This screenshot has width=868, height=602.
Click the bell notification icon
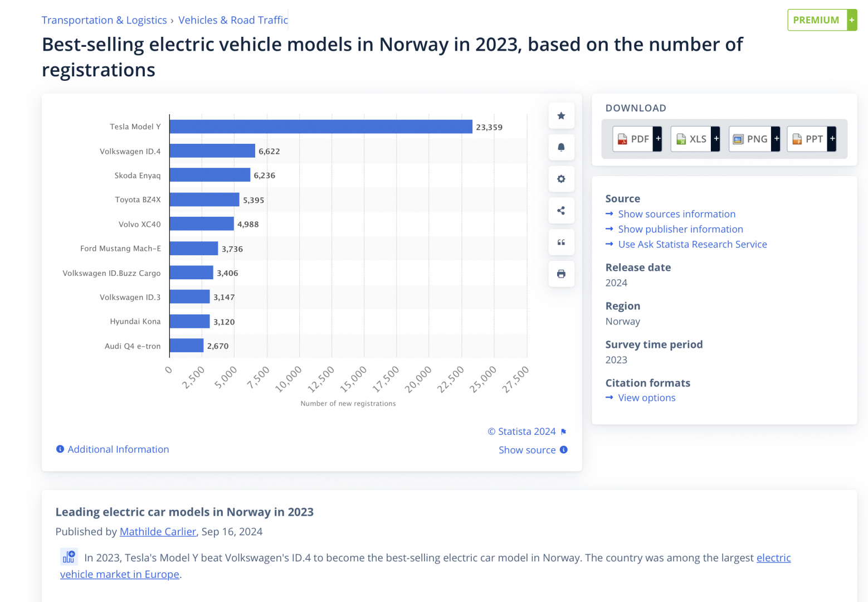561,147
